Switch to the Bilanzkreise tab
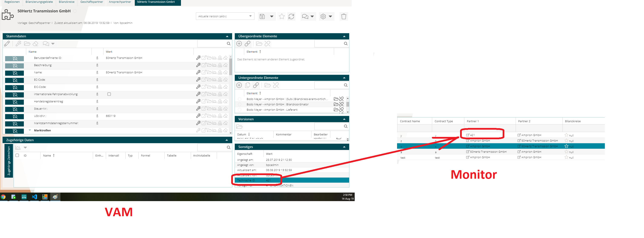Viewport: 644px width, 238px height. 66,2
